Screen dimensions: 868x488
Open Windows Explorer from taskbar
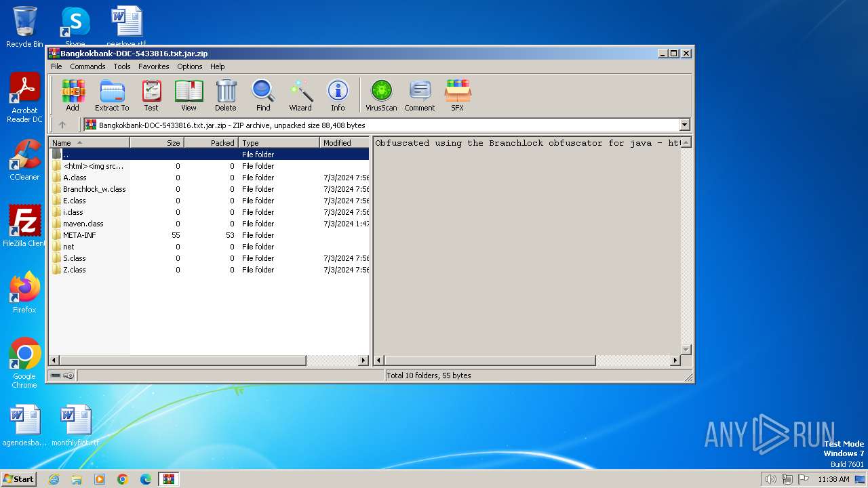(77, 479)
